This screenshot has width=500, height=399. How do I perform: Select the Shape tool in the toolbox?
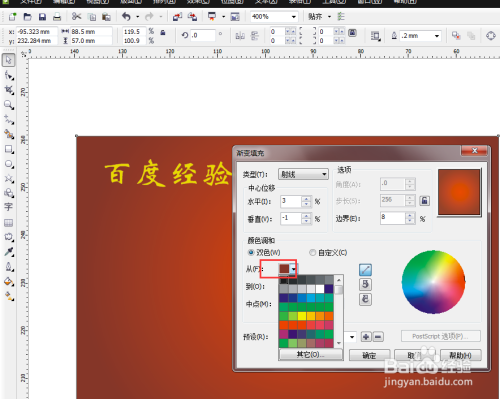coord(9,76)
